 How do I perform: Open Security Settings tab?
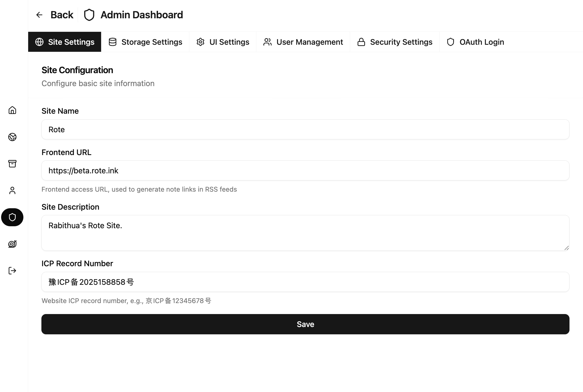[x=395, y=42]
